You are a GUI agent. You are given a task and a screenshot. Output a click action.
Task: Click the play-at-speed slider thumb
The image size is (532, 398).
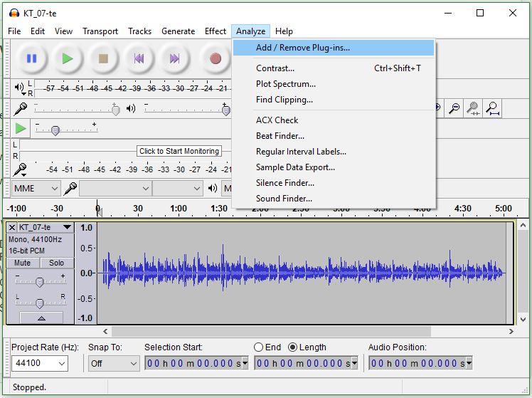[55, 130]
